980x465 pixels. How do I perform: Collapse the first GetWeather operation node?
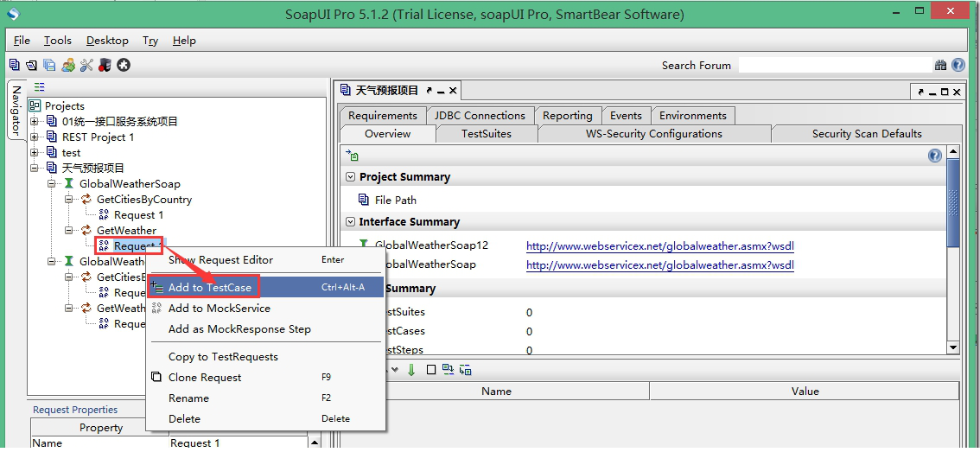click(69, 231)
